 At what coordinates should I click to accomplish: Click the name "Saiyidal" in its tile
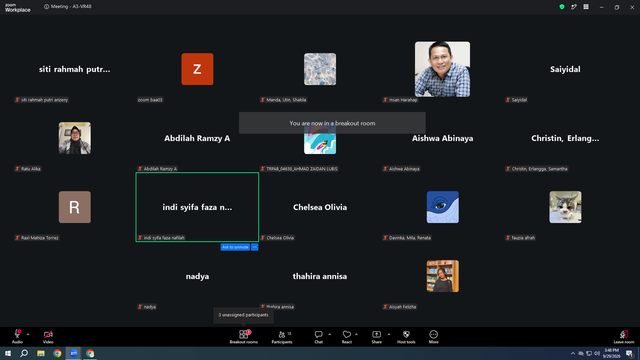(x=565, y=69)
